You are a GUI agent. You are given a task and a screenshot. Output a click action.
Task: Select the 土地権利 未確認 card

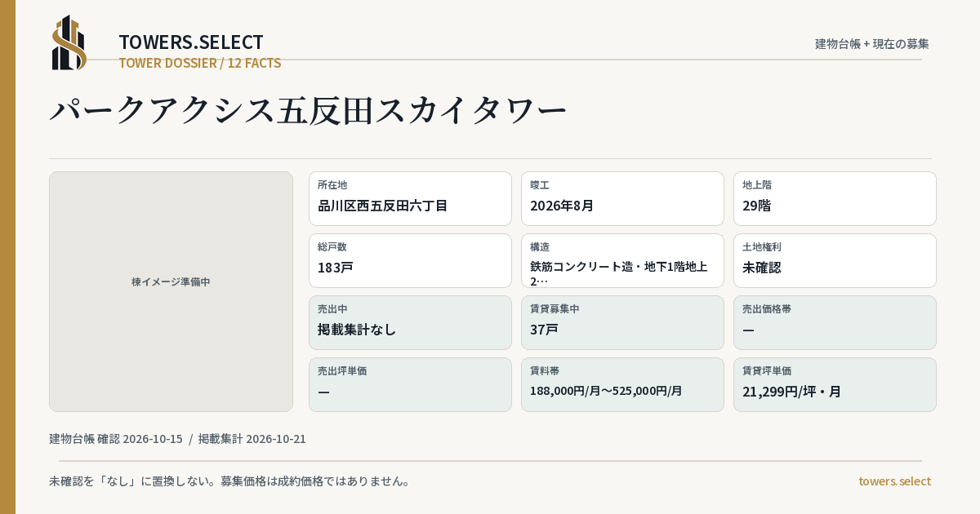(x=835, y=260)
